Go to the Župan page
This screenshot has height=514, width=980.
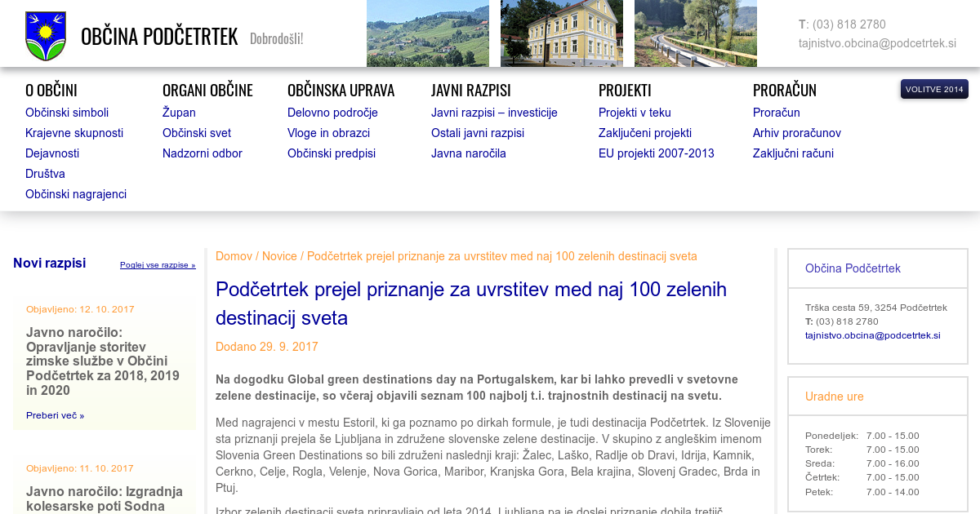click(179, 113)
